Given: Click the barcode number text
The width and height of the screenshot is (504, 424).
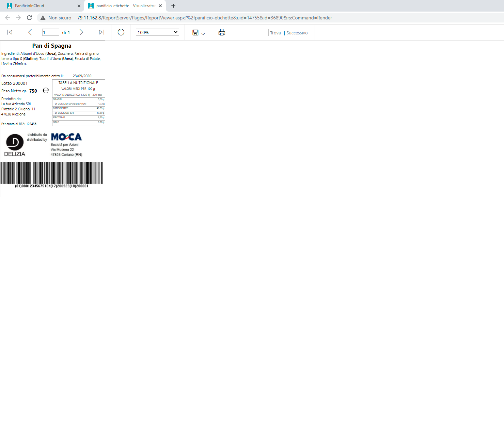Looking at the screenshot, I should pyautogui.click(x=52, y=186).
